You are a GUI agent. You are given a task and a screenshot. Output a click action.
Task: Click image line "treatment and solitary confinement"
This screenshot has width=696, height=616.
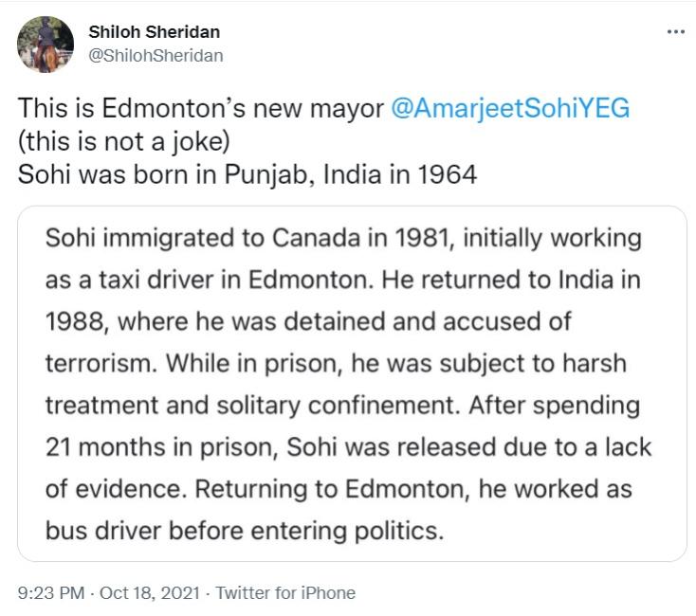pos(342,406)
